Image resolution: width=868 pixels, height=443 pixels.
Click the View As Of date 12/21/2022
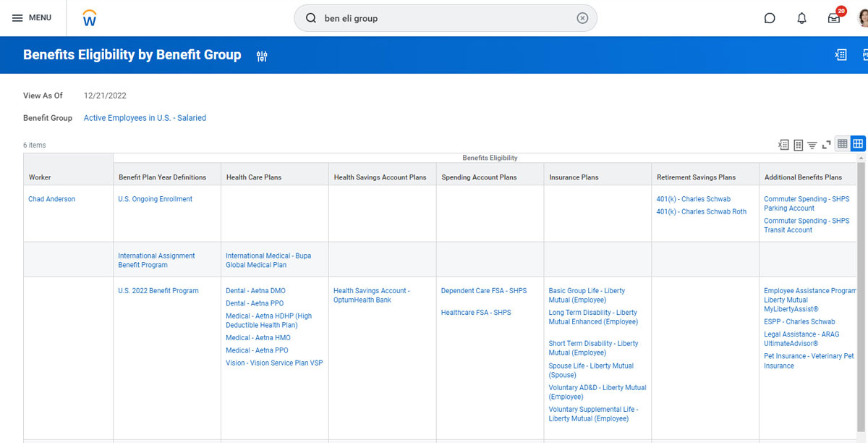tap(105, 96)
